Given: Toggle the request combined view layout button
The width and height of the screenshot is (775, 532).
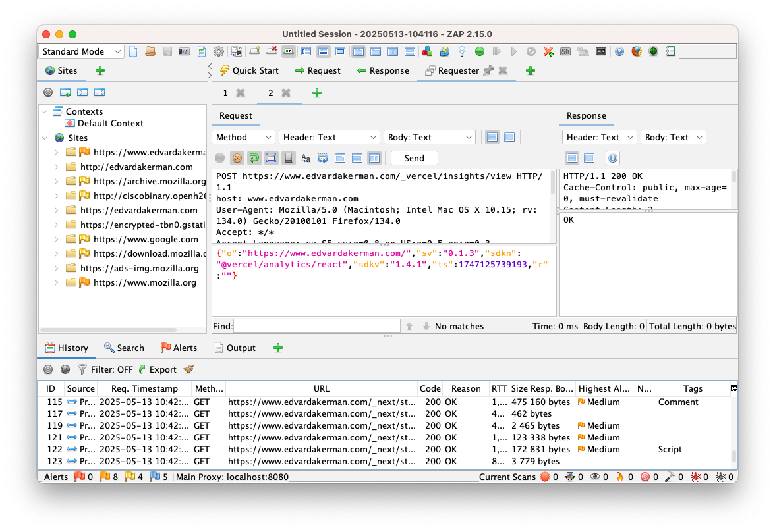Looking at the screenshot, I should (509, 138).
